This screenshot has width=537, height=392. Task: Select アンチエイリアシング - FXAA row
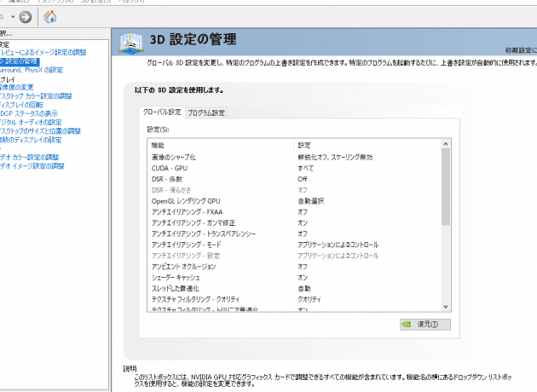tap(295, 212)
